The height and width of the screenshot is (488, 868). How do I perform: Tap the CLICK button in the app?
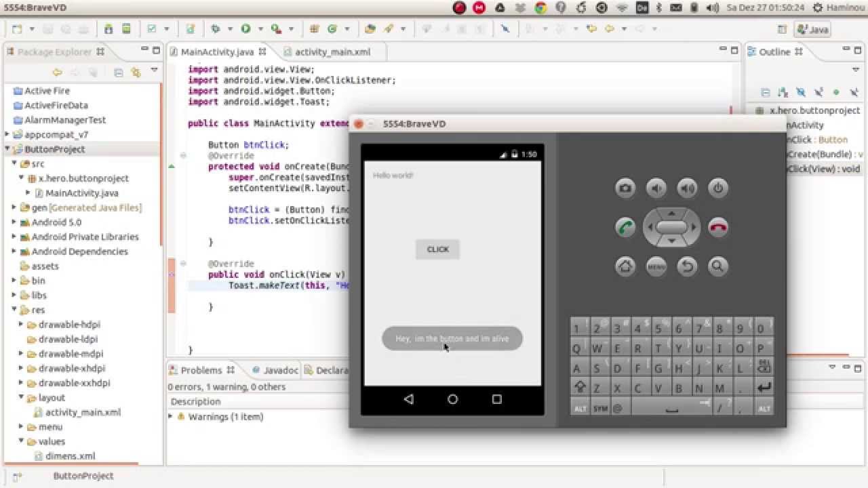(437, 249)
